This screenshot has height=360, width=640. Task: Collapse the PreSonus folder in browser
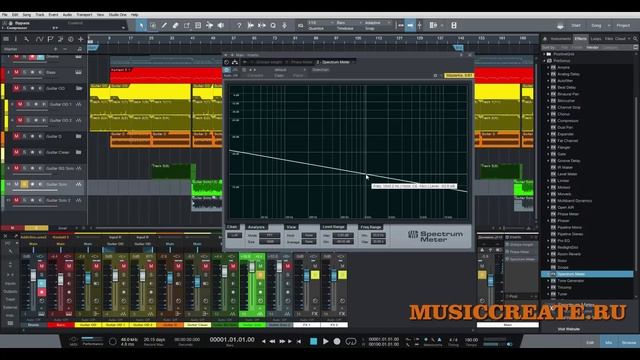click(544, 61)
